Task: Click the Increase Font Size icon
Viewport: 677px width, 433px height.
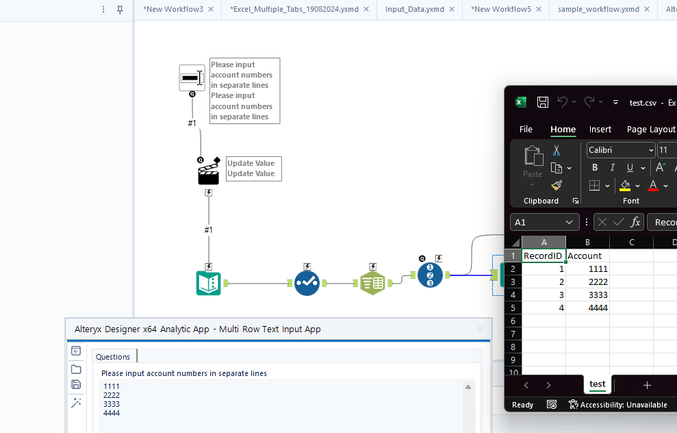Action: (x=660, y=168)
